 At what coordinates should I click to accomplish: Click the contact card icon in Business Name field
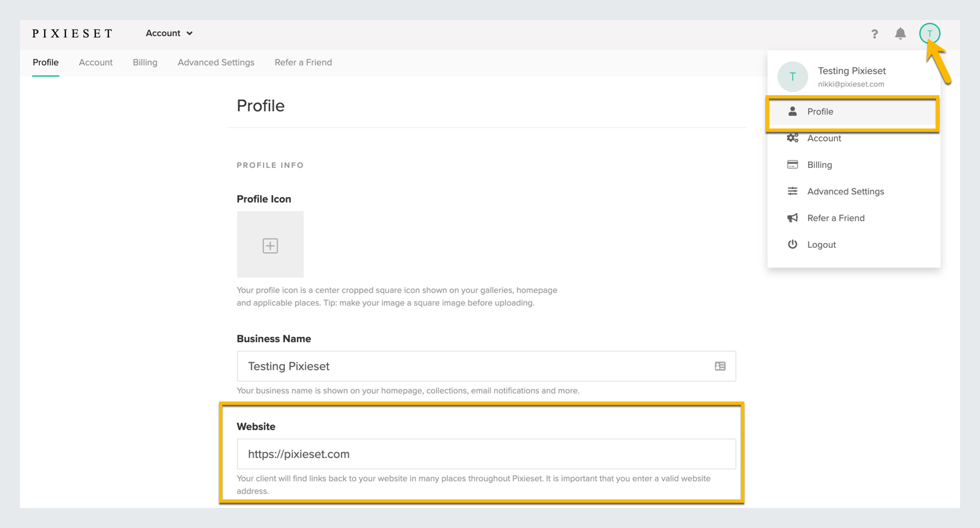[720, 366]
